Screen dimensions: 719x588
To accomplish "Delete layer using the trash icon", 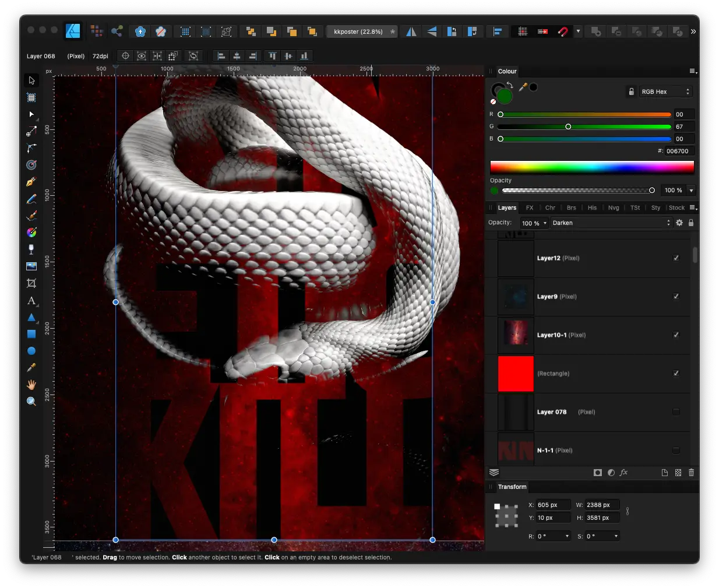I will [691, 473].
